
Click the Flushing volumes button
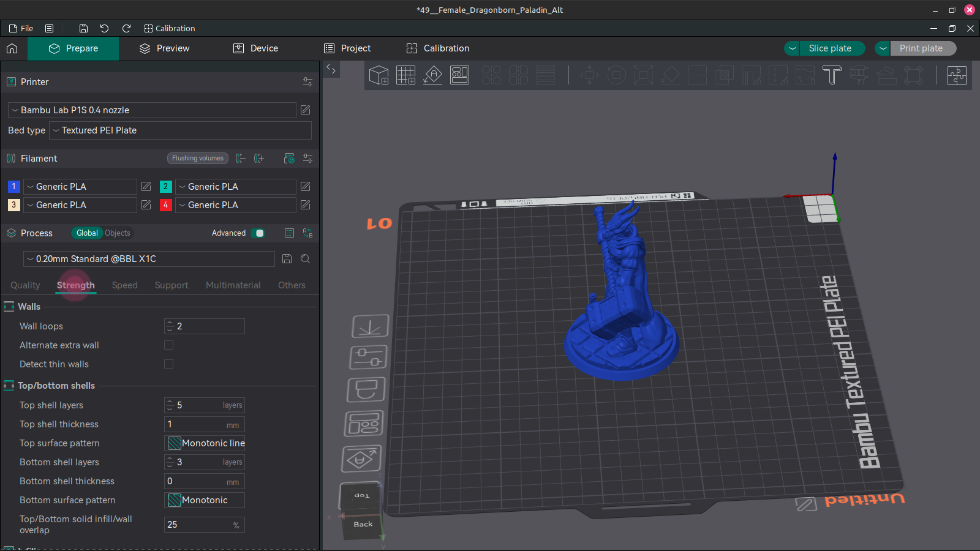[197, 159]
